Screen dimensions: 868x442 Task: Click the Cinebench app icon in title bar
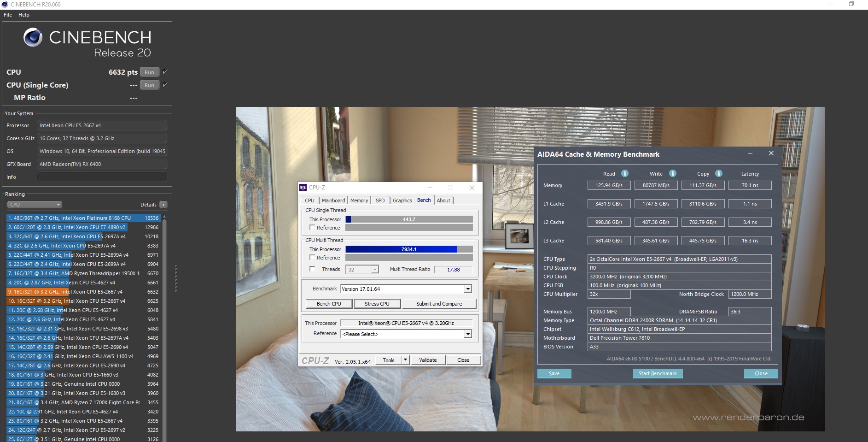point(5,4)
